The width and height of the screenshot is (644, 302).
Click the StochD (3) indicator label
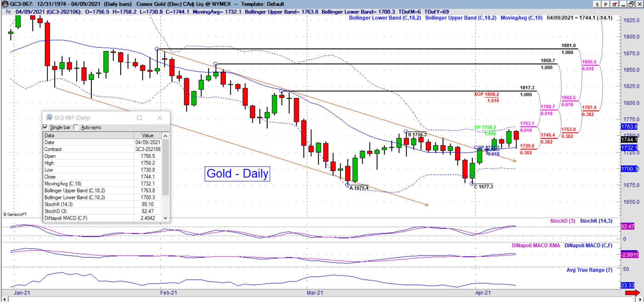point(563,221)
